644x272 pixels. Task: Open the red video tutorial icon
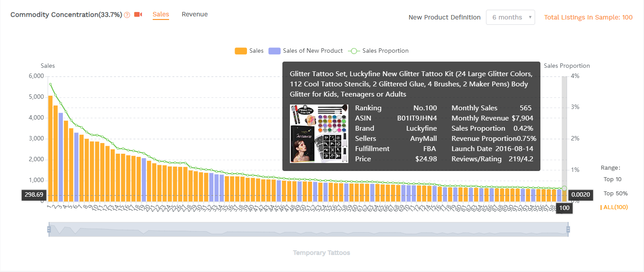click(138, 15)
